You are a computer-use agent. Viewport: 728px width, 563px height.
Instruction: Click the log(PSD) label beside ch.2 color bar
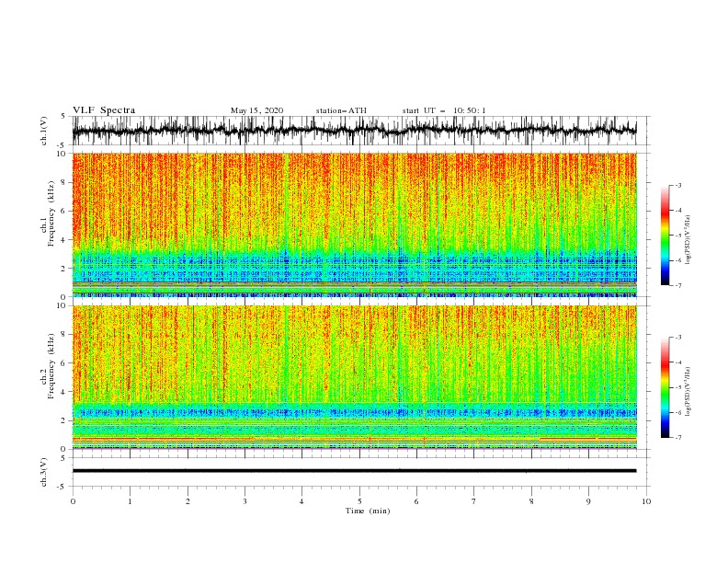pyautogui.click(x=688, y=393)
